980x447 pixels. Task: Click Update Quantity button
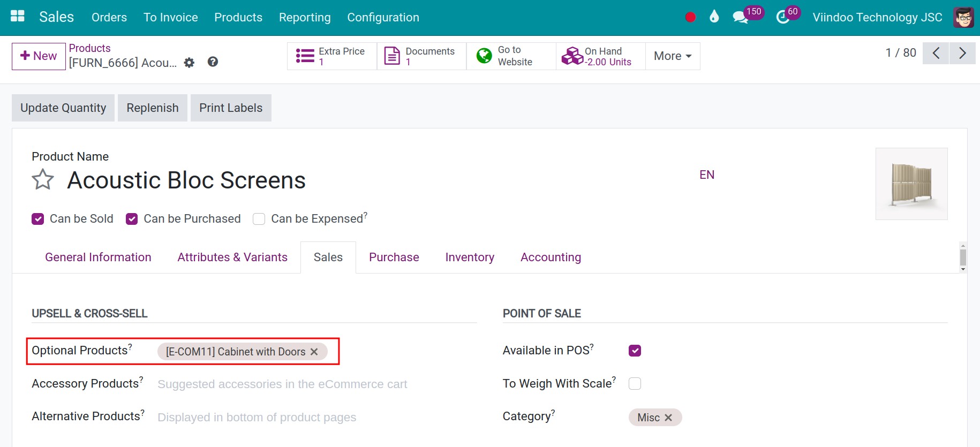(x=63, y=108)
